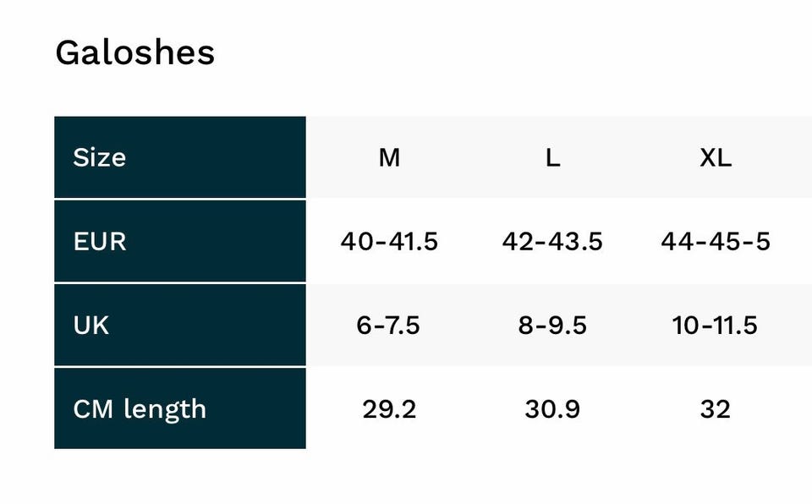Viewport: 812px width, 504px height.
Task: Select the CM length row header
Action: point(140,408)
